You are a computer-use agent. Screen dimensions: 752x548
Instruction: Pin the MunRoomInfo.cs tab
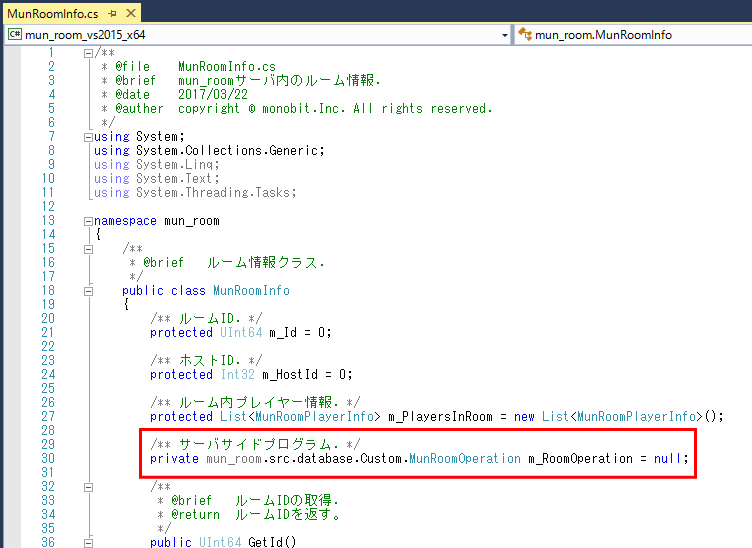point(113,13)
